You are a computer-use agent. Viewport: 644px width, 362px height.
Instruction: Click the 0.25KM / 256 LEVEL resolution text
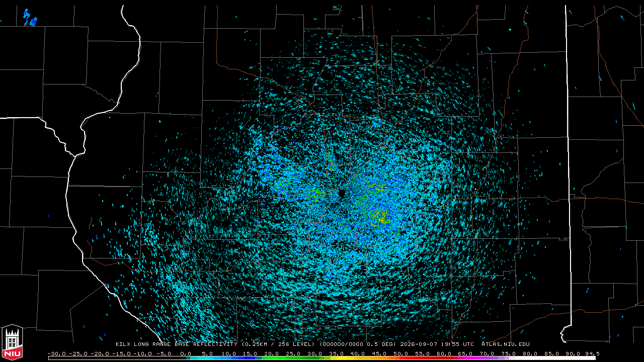pos(277,344)
